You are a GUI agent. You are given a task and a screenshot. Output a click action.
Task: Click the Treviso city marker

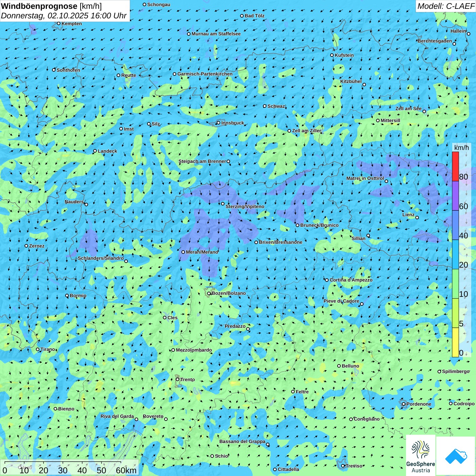[343, 466]
